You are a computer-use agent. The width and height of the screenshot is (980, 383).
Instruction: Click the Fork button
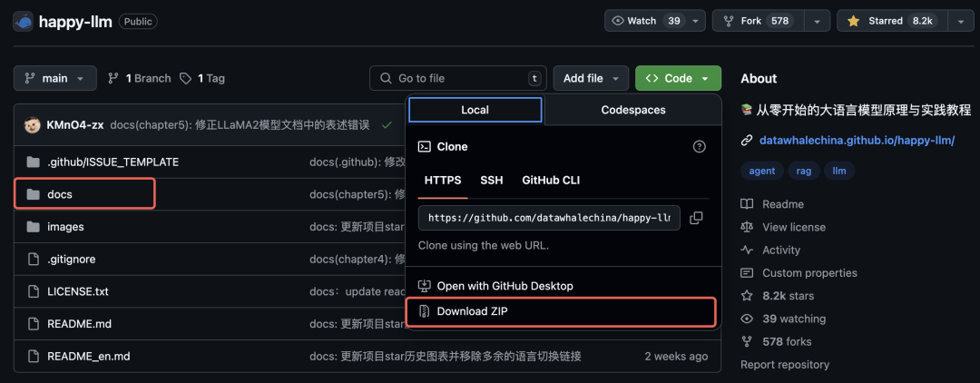[758, 21]
